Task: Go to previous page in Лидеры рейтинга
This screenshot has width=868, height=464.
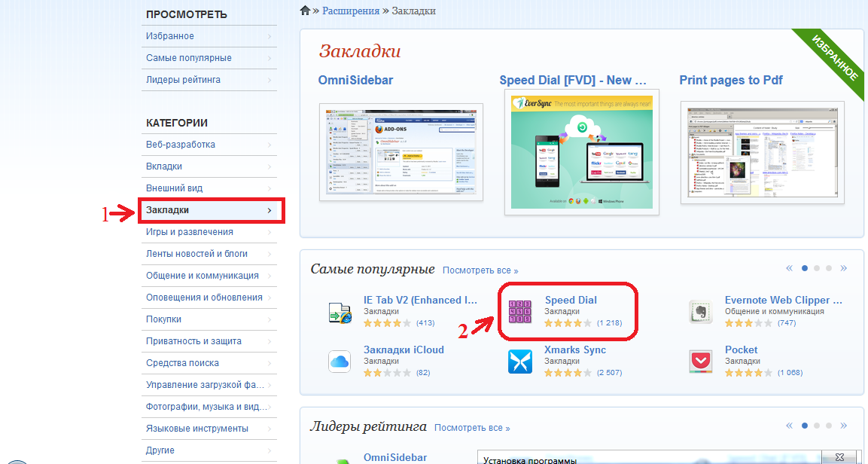Action: click(x=790, y=426)
